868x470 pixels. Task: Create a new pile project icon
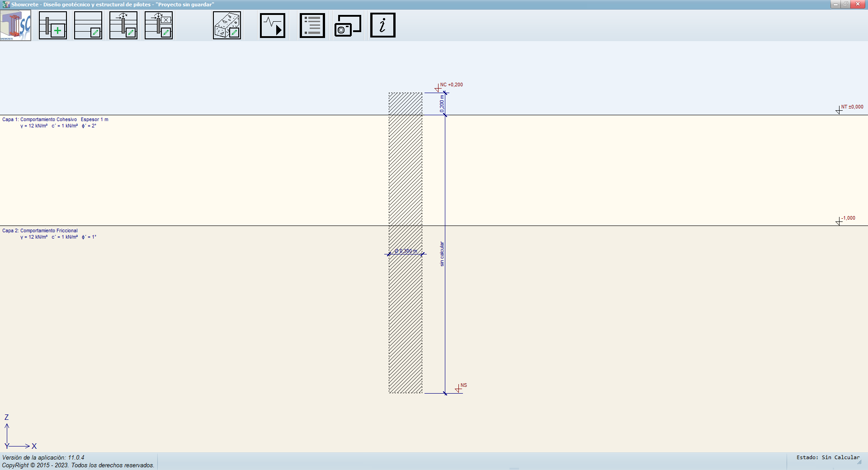[x=53, y=26]
